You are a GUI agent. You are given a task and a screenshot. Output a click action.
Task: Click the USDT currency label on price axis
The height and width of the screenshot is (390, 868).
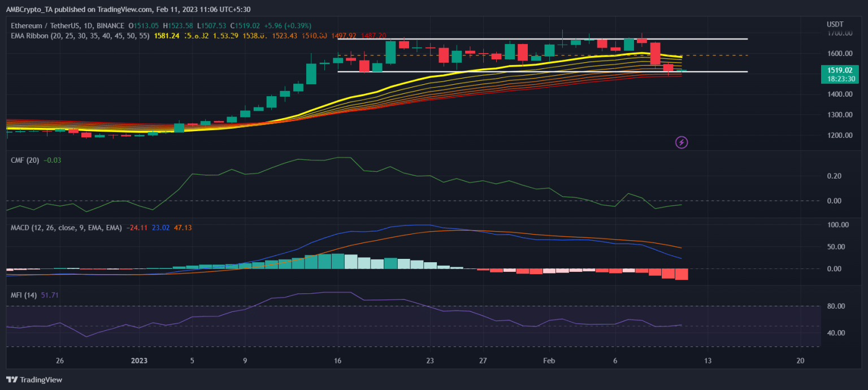(835, 24)
